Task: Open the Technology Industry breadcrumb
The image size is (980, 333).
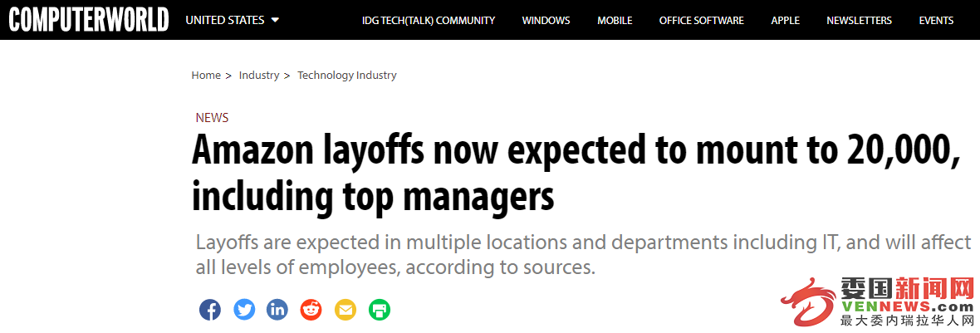Action: [x=347, y=75]
